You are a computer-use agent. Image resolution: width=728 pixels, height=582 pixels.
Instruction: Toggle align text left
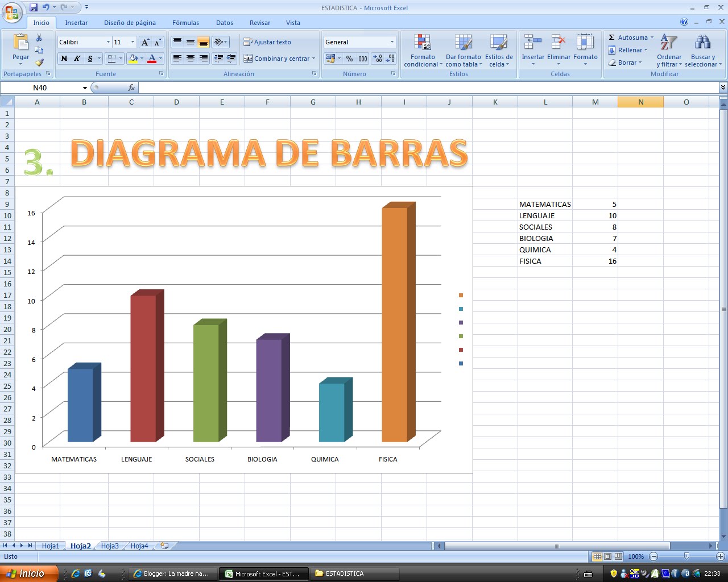pyautogui.click(x=177, y=59)
